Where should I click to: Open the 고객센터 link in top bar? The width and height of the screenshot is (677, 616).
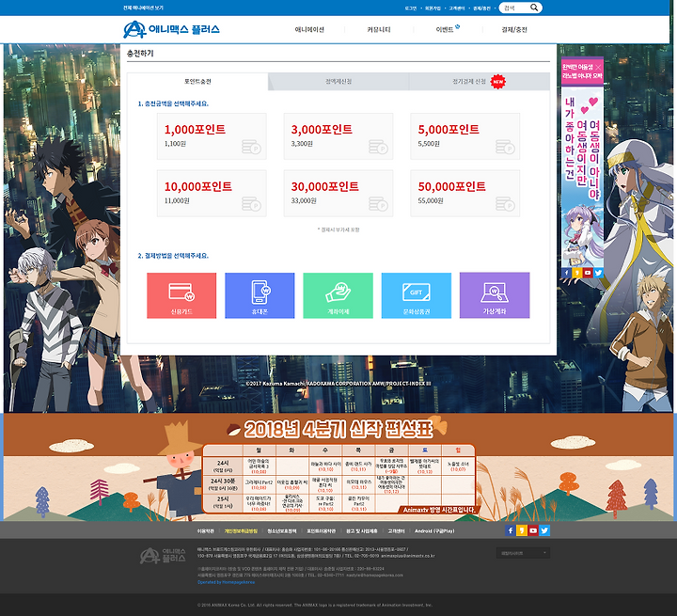[x=457, y=8]
